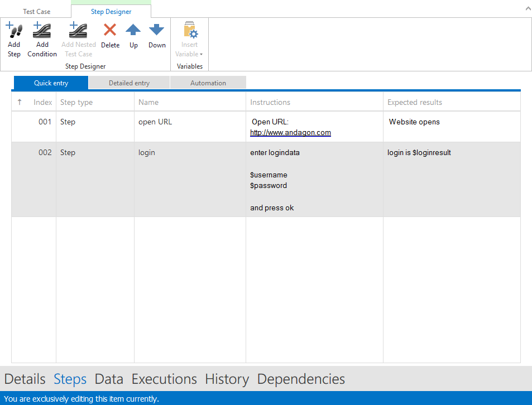The width and height of the screenshot is (532, 405).
Task: Click the Add Nested Test Case icon
Action: tap(78, 31)
